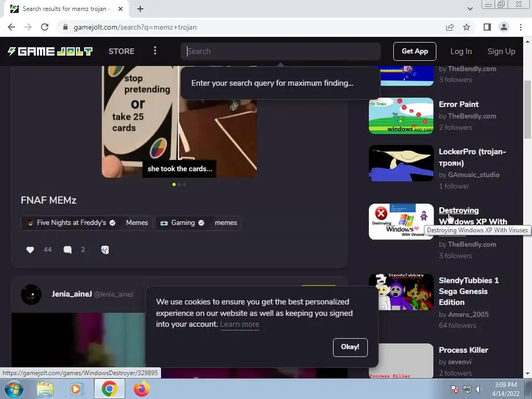Screen dimensions: 532x399
Task: Open the Error Paint game link
Action: click(459, 104)
